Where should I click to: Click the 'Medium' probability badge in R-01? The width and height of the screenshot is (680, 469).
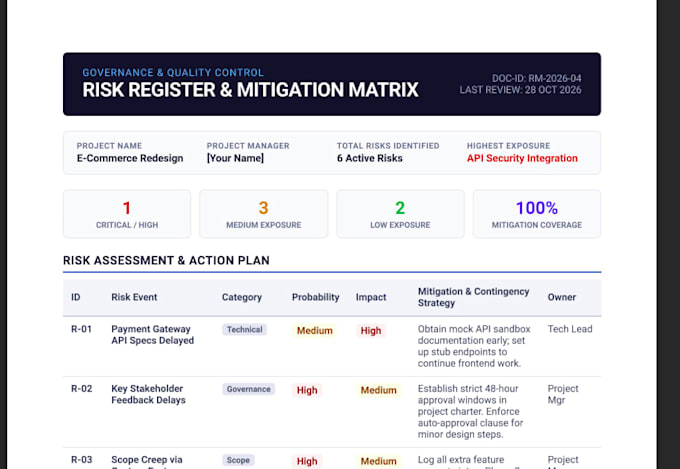[314, 331]
